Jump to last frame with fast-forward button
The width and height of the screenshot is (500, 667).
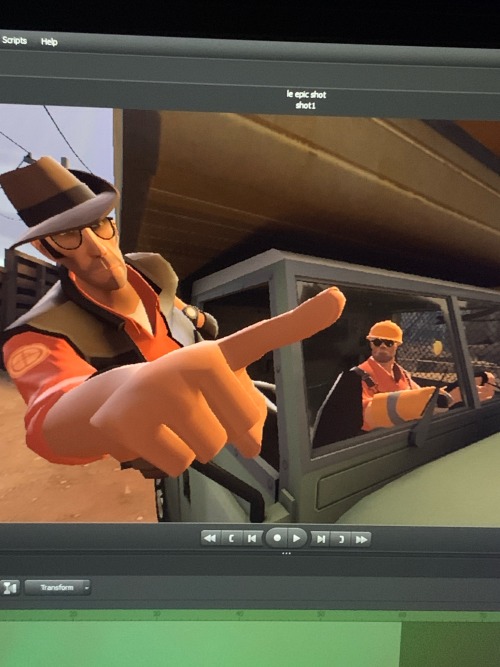361,539
